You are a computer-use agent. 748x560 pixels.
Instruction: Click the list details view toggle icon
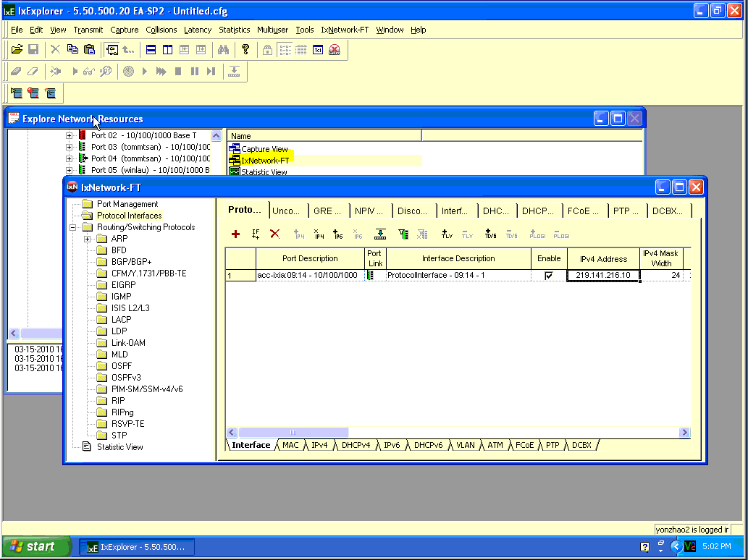click(285, 50)
